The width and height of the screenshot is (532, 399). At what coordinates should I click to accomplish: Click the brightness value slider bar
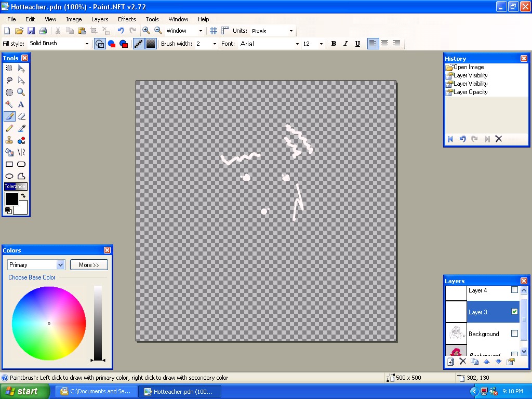(x=98, y=323)
